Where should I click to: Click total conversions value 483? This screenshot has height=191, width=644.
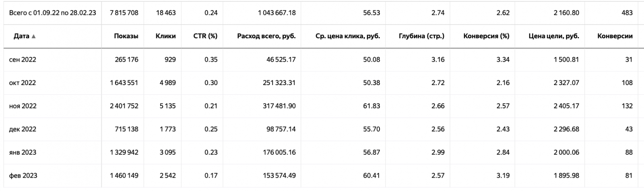[x=627, y=13]
